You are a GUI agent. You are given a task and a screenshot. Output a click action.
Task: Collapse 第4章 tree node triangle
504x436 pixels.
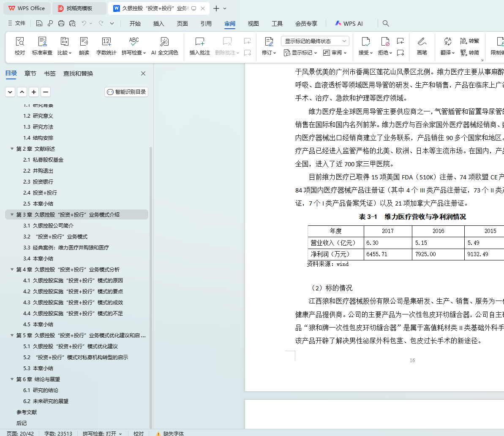pyautogui.click(x=12, y=269)
